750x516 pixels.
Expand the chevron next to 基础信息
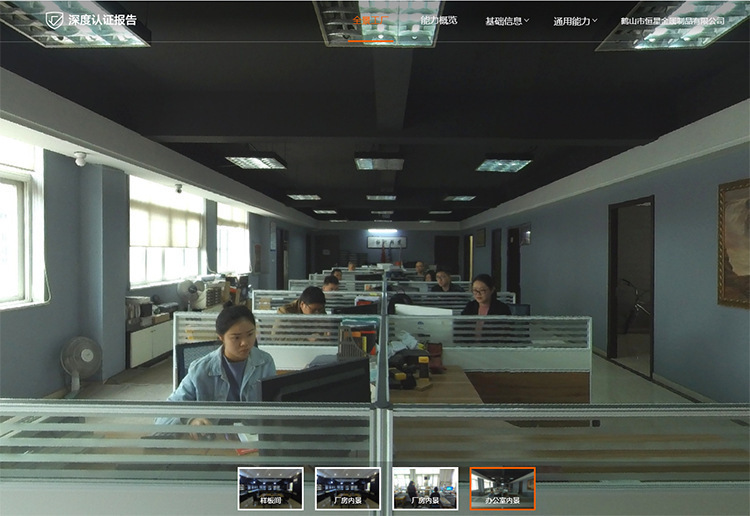527,21
